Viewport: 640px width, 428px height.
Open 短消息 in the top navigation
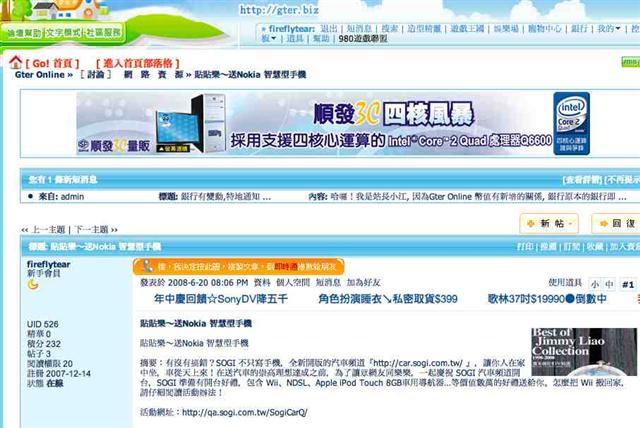[x=359, y=29]
